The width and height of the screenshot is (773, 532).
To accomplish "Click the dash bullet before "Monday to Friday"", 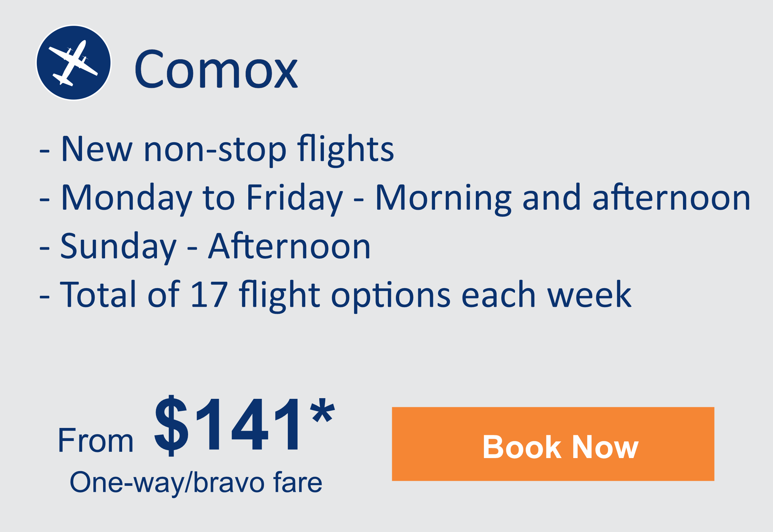I will coord(45,200).
